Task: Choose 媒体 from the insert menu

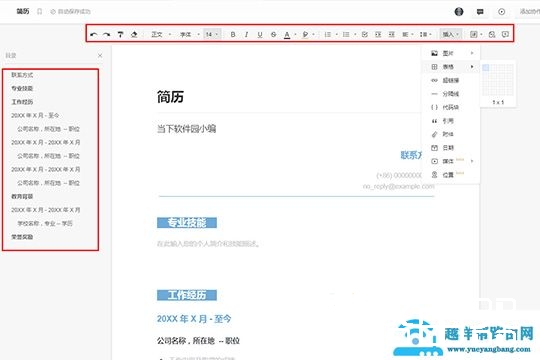Action: pyautogui.click(x=451, y=161)
